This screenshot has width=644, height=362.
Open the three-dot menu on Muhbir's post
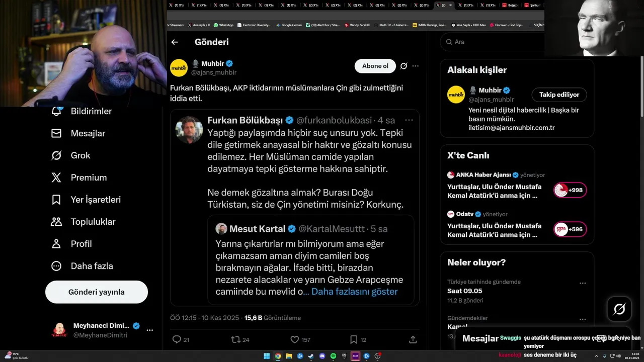(415, 66)
